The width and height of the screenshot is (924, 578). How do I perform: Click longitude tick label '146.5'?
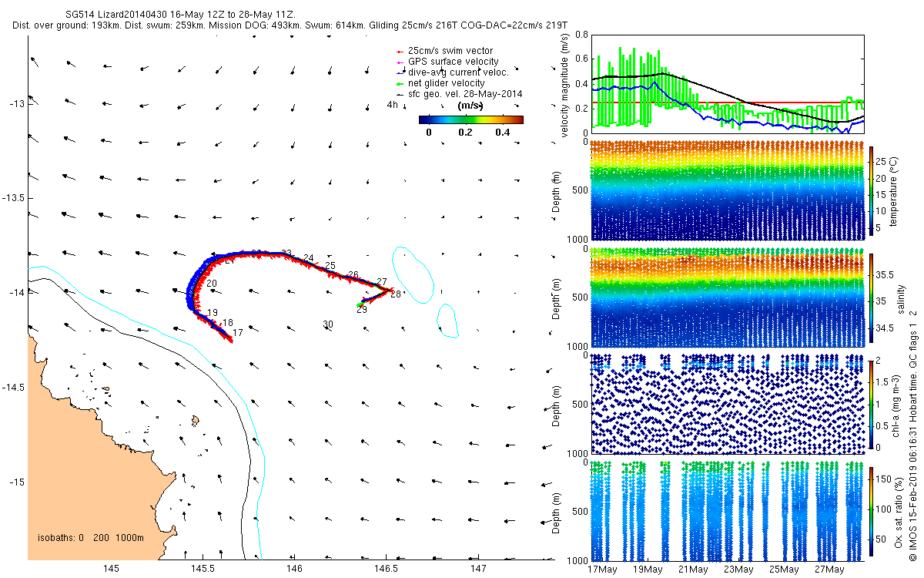click(x=386, y=569)
